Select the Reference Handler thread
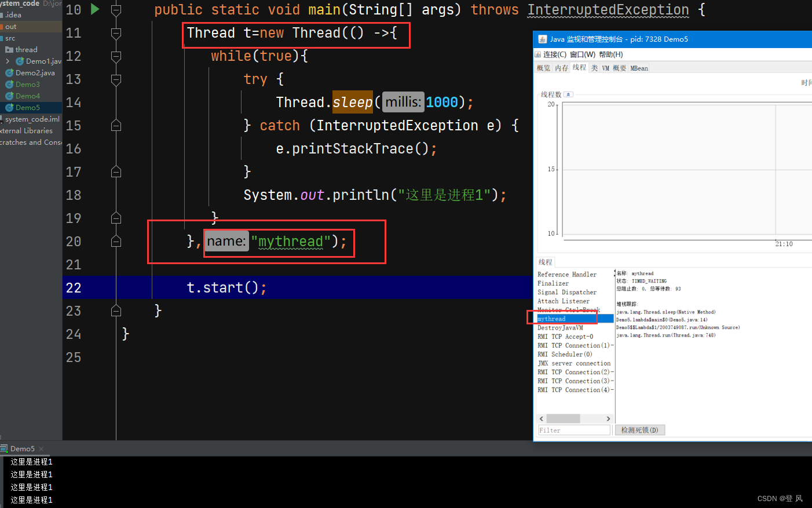The width and height of the screenshot is (812, 508). [567, 275]
